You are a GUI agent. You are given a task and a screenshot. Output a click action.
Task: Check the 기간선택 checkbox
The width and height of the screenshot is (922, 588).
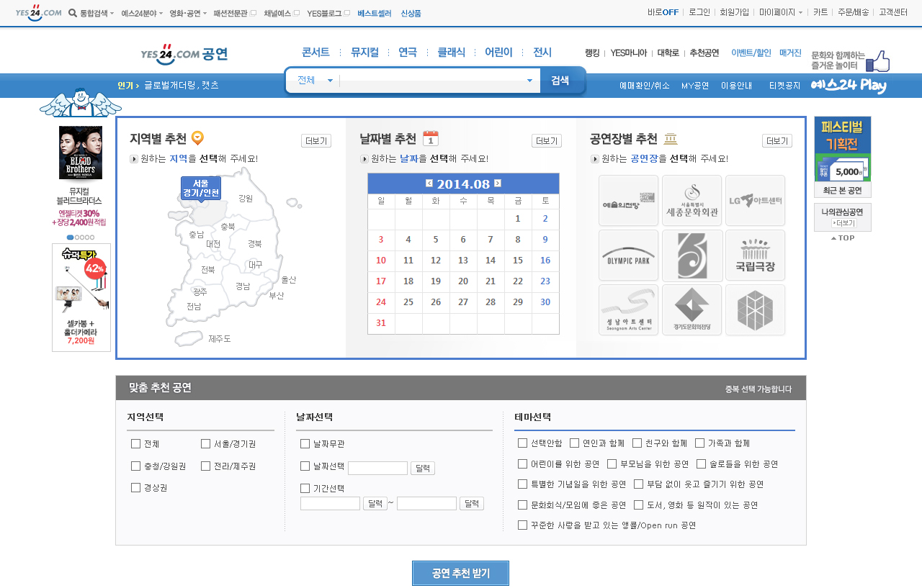point(305,488)
